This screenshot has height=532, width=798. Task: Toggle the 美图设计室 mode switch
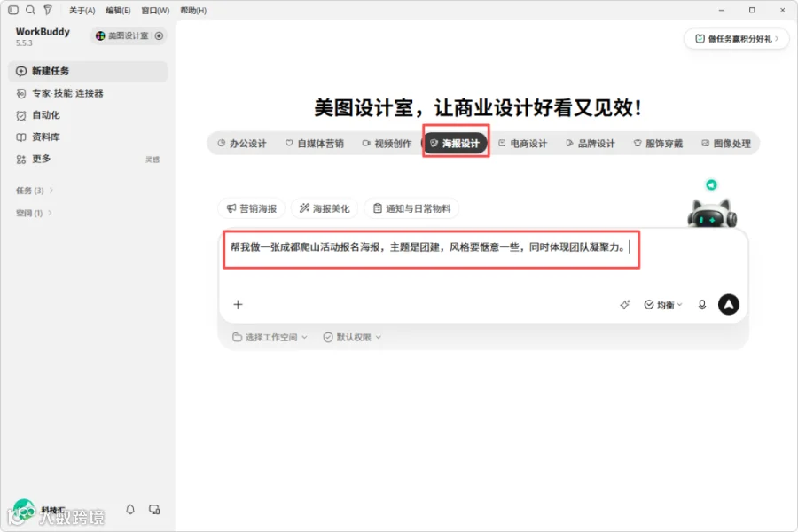(160, 35)
